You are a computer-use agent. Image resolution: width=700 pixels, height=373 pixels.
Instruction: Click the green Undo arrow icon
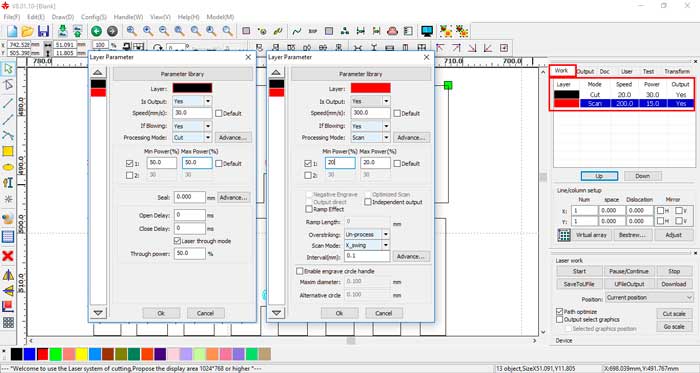pyautogui.click(x=96, y=31)
